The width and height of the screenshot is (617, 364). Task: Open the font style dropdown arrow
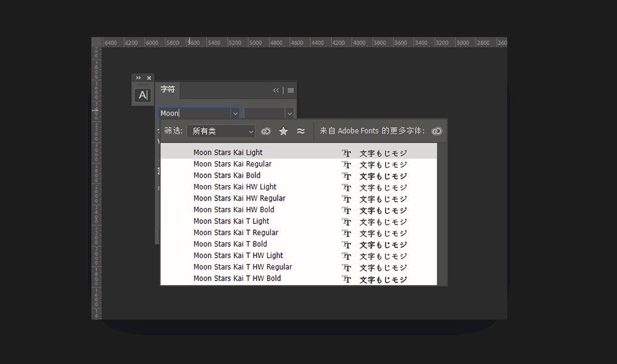(x=289, y=114)
